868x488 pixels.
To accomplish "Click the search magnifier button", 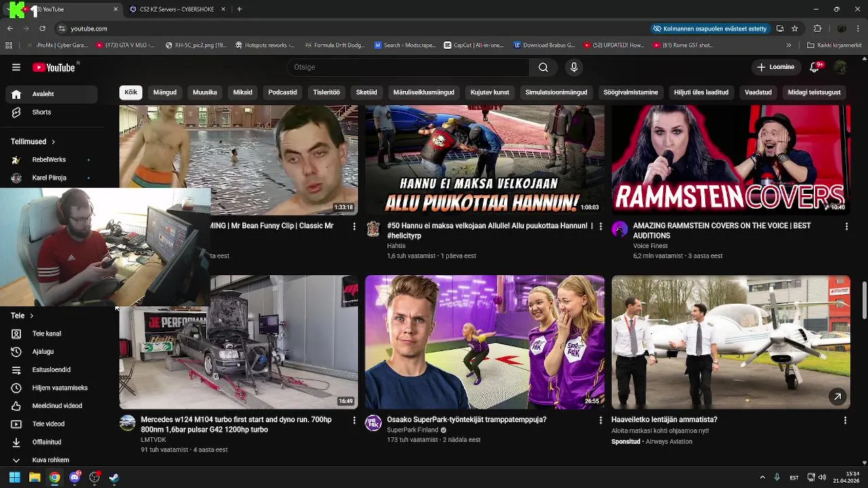I will pyautogui.click(x=543, y=67).
